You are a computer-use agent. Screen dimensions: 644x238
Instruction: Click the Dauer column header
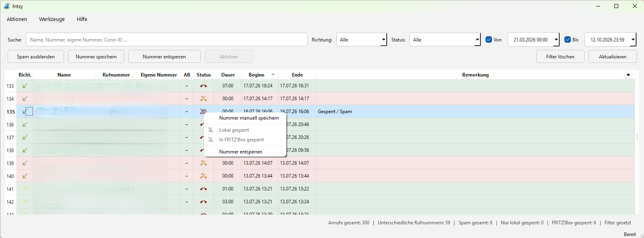228,75
